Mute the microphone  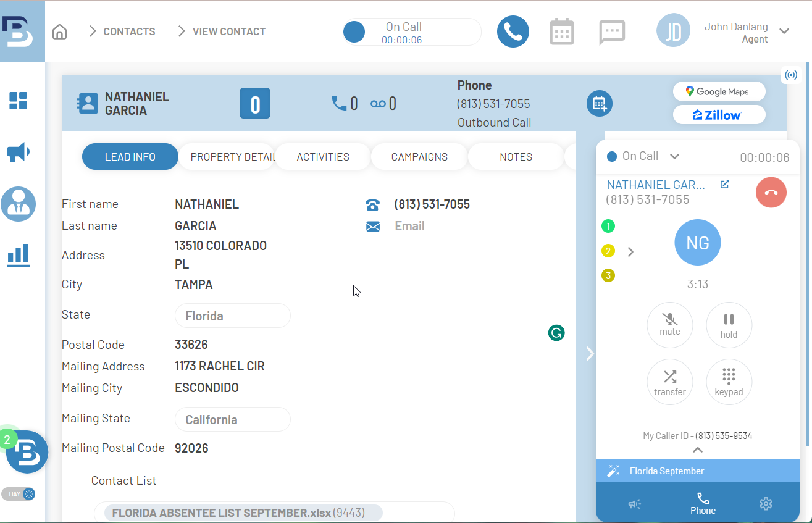click(670, 325)
